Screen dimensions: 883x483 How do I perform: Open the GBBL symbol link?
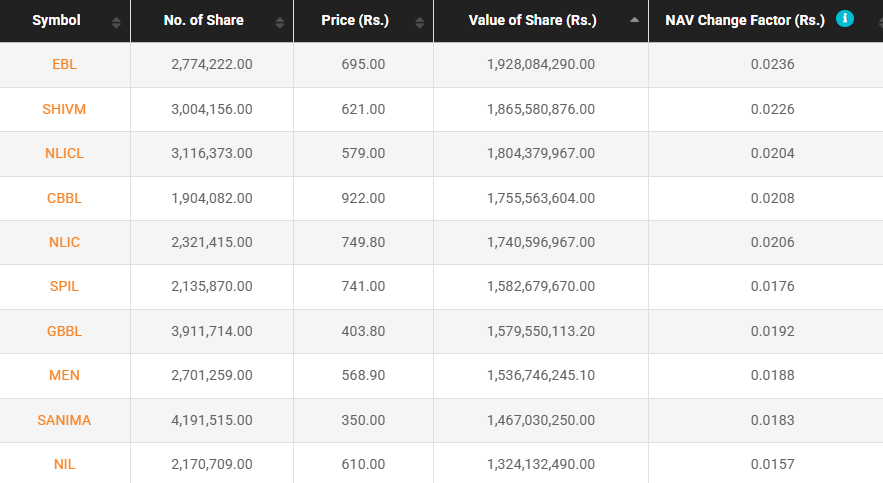(x=64, y=331)
